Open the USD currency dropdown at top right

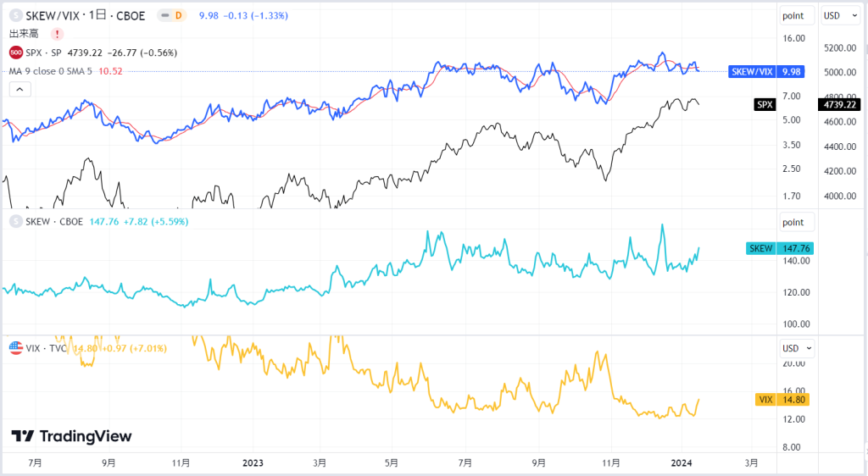pyautogui.click(x=840, y=15)
